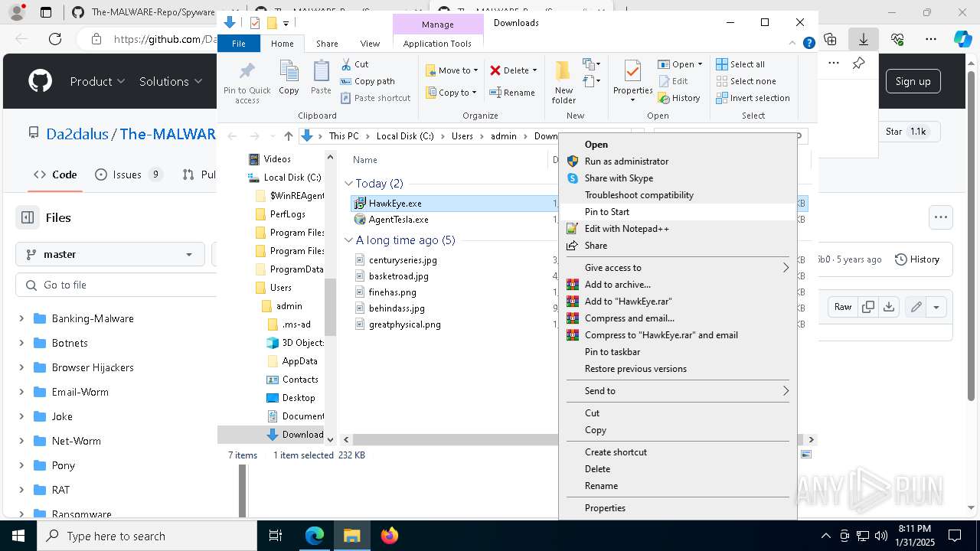The width and height of the screenshot is (980, 551).
Task: Click the GitHub logo in browser
Action: point(40,81)
